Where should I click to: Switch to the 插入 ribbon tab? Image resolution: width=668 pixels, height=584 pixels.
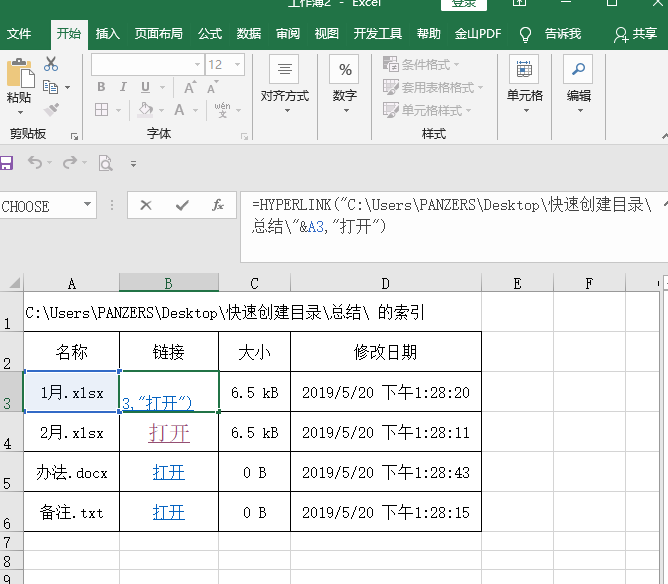click(x=107, y=34)
